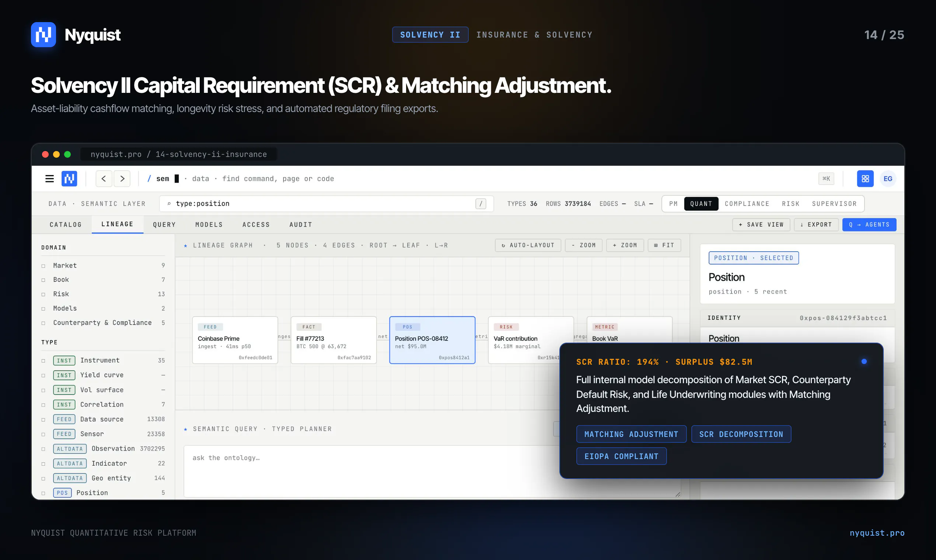Tick the Vol surface type checkbox
This screenshot has height=560, width=936.
[43, 390]
